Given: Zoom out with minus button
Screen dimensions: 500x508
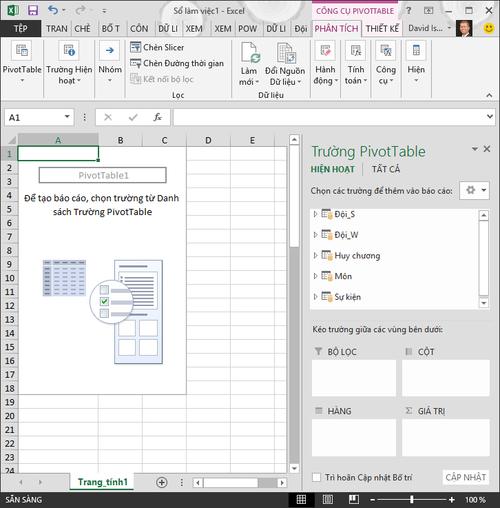Looking at the screenshot, I should [x=373, y=499].
